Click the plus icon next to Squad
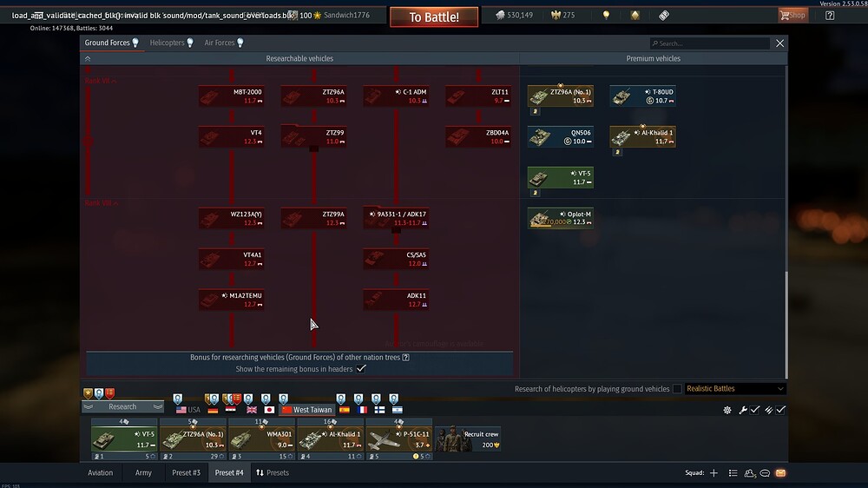The image size is (868, 488). 713,473
